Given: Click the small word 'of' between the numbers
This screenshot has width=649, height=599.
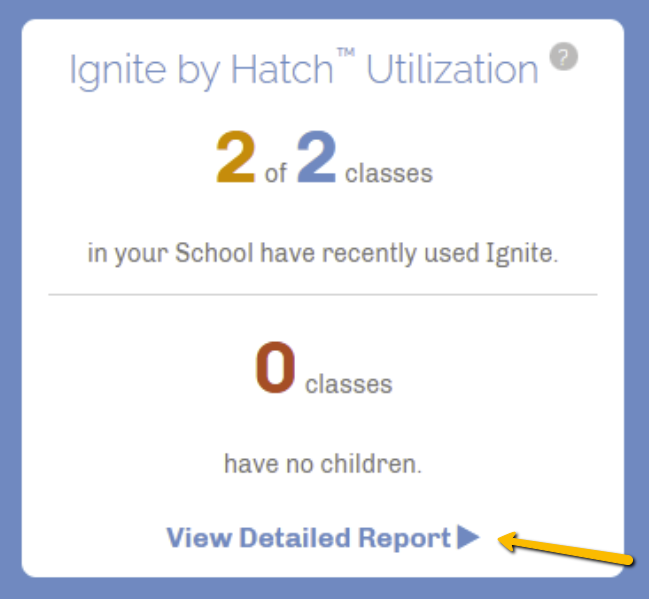Looking at the screenshot, I should [x=276, y=174].
